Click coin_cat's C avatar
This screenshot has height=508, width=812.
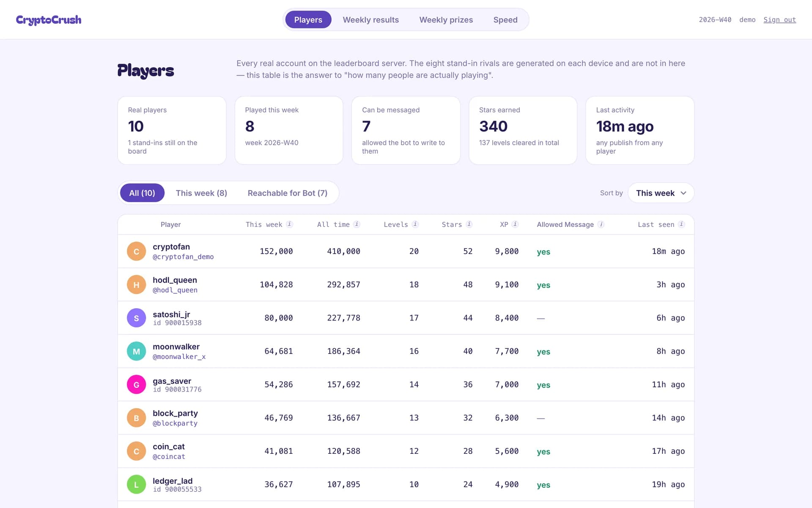point(136,451)
